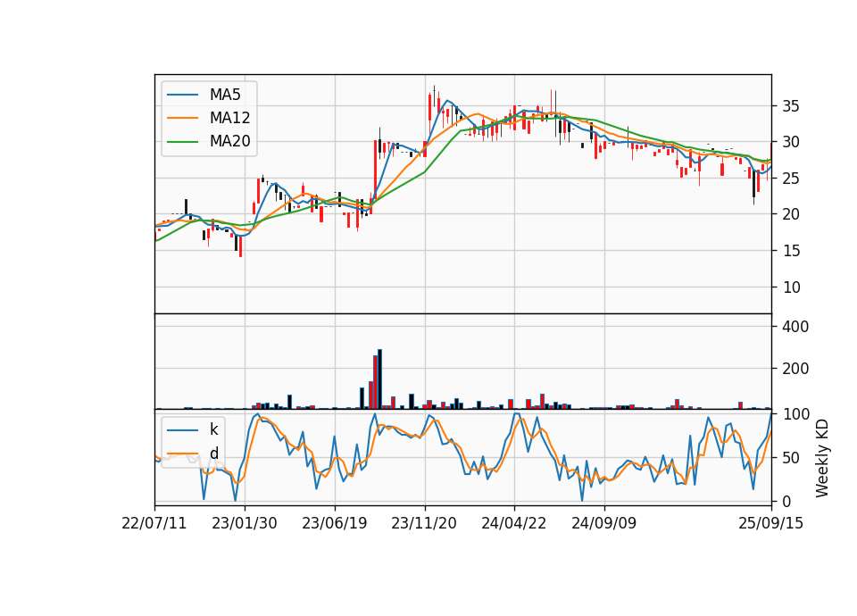Click the k legend label in the KD panel
Viewport: 857px width, 616px height.
pyautogui.click(x=213, y=429)
